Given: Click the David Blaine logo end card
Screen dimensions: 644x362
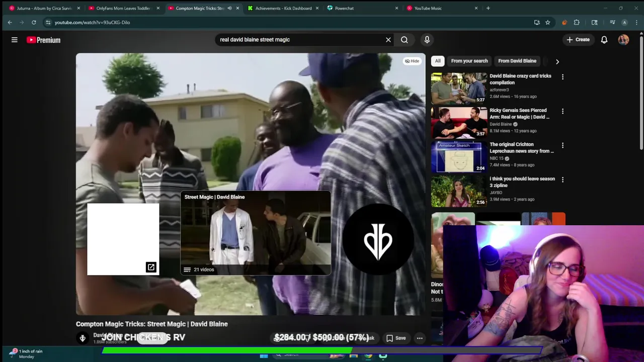Looking at the screenshot, I should click(x=378, y=239).
